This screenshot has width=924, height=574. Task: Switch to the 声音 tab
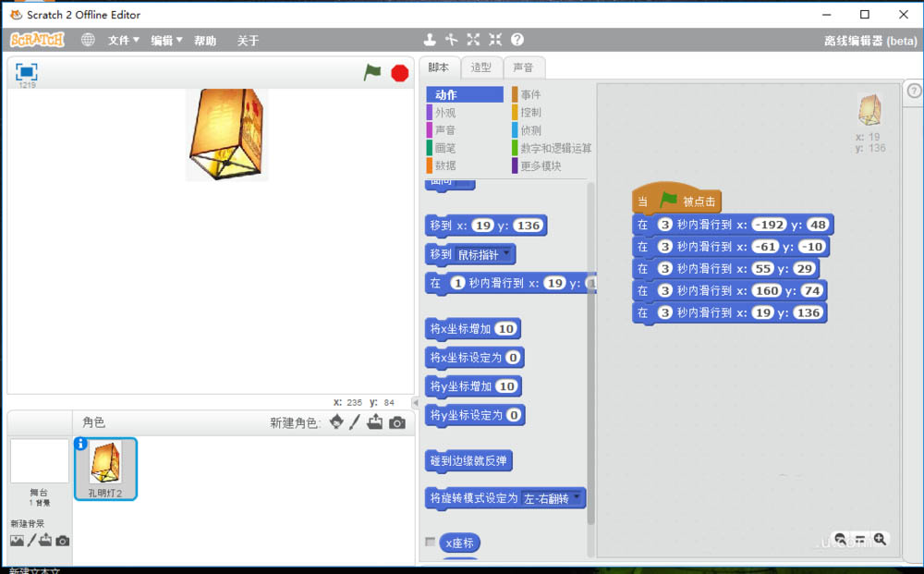tap(523, 67)
